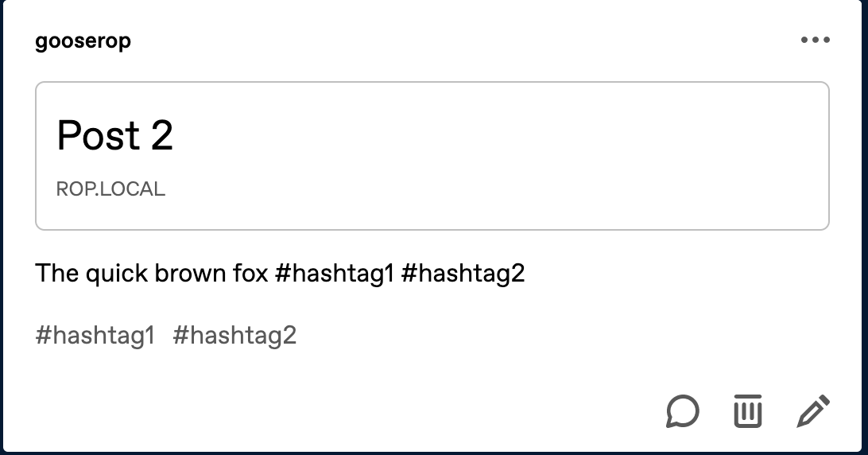The image size is (868, 455).
Task: Edit the post using the pencil icon
Action: (813, 410)
